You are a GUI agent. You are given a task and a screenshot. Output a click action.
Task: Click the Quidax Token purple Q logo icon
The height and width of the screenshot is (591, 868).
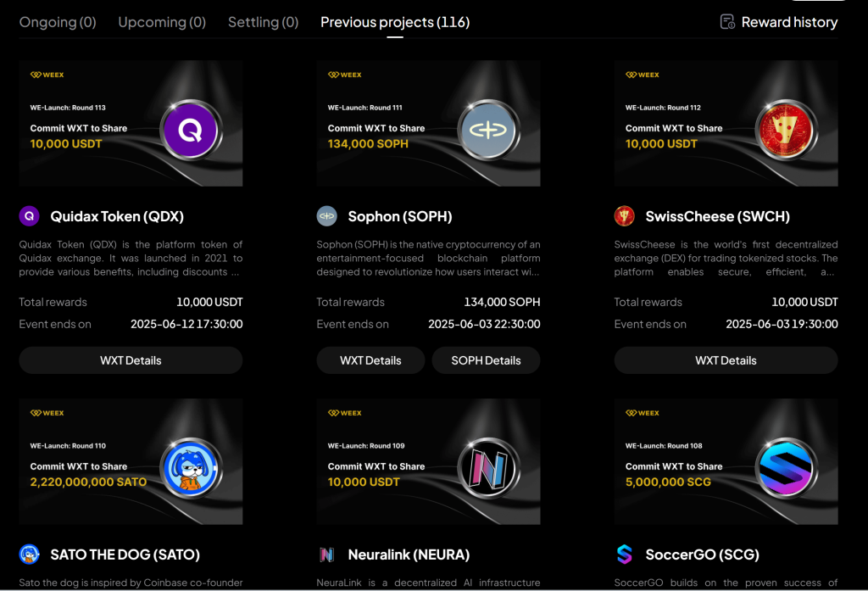coord(30,216)
